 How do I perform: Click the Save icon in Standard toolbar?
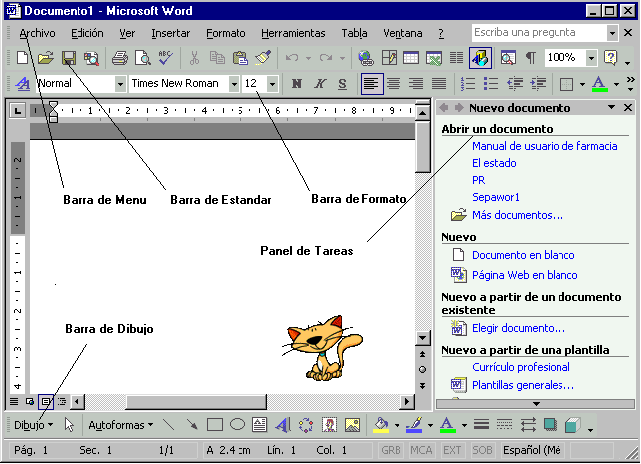point(69,58)
